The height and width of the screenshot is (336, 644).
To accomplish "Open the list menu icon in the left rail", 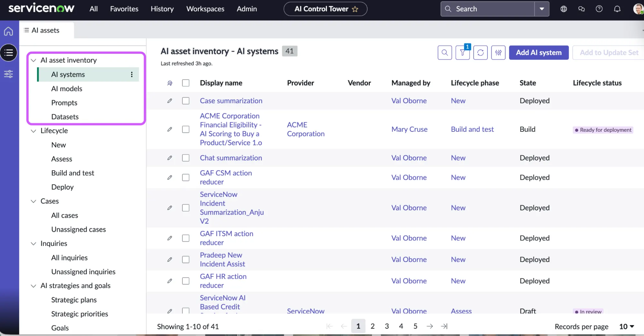I will 9,53.
